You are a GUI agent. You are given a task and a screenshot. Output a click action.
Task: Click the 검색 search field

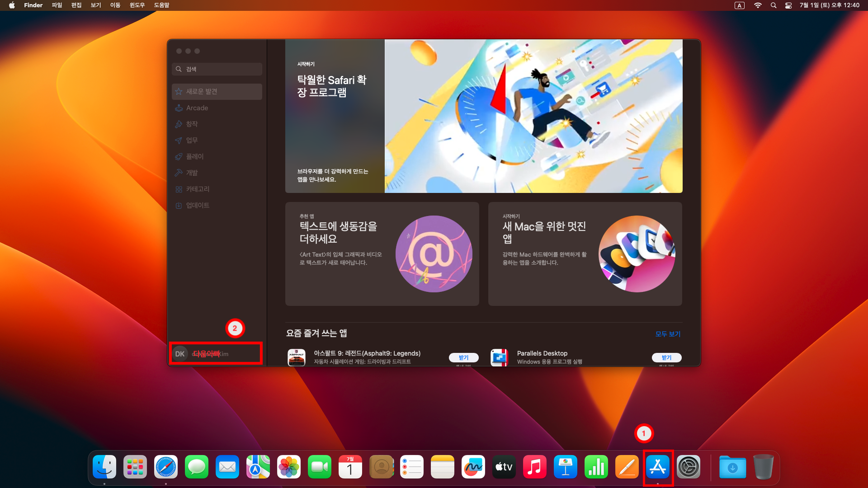[x=217, y=69]
